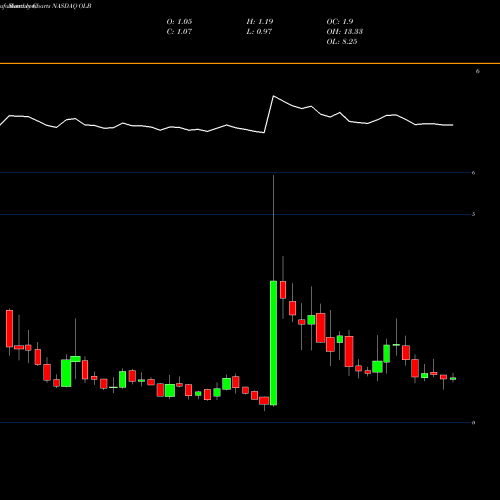Click the low price value L: 0.97

[x=259, y=32]
